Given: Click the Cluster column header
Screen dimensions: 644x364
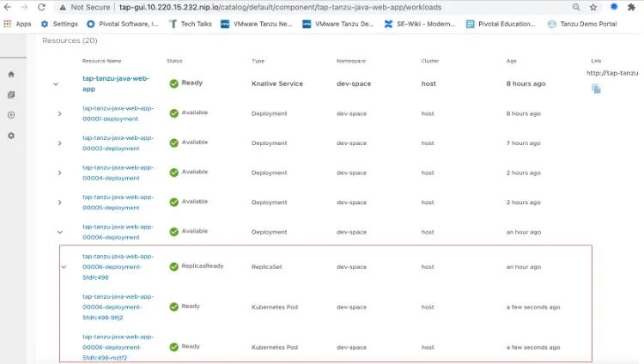Looking at the screenshot, I should click(430, 61).
